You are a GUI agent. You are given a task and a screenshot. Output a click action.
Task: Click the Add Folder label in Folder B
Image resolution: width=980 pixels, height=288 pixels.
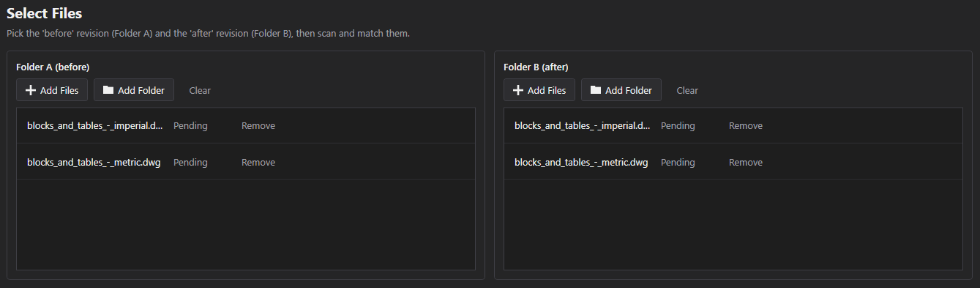(629, 90)
